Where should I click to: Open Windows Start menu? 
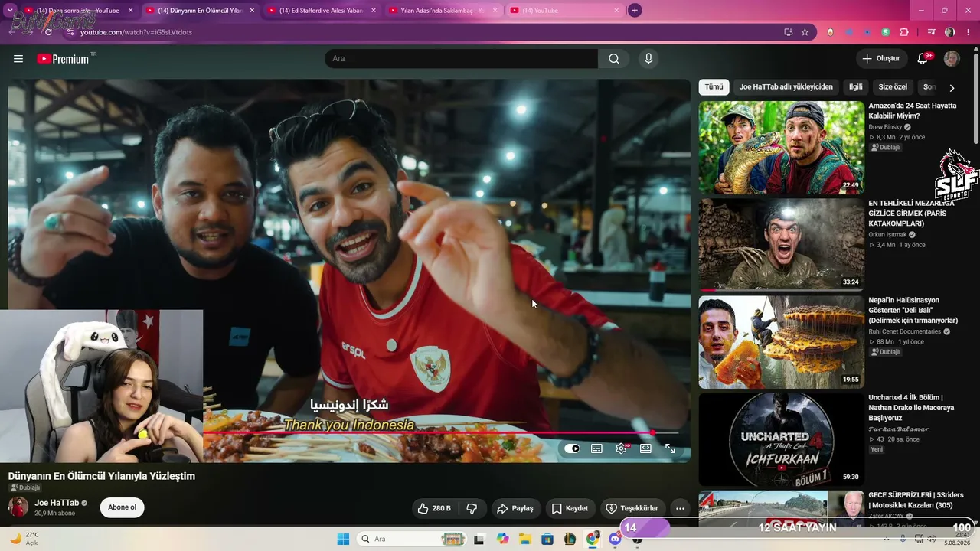point(344,539)
